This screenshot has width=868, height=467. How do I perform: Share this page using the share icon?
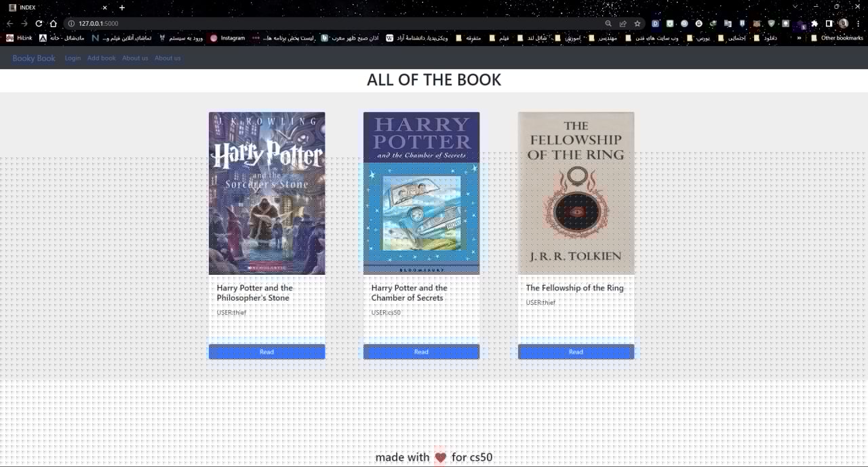[x=623, y=23]
